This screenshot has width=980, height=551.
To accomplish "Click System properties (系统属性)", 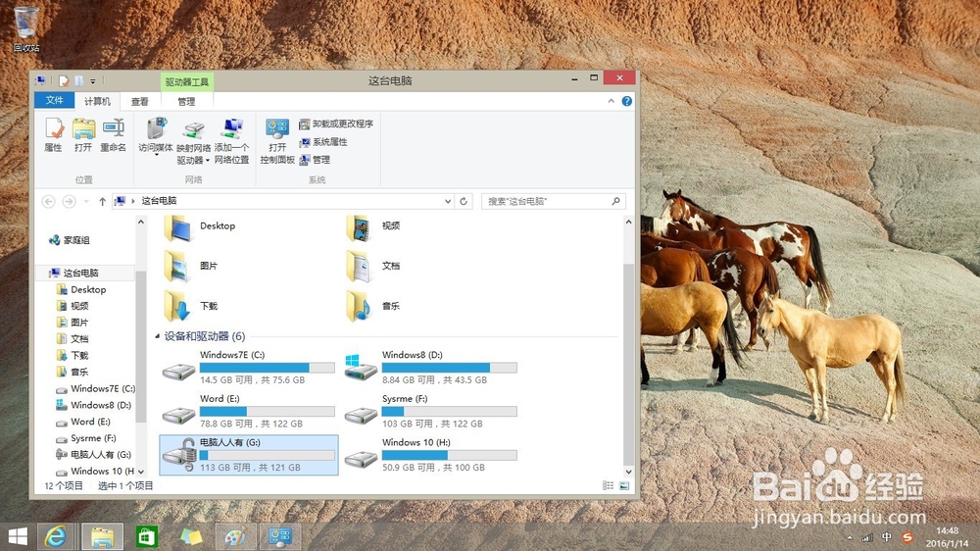I will coord(323,142).
